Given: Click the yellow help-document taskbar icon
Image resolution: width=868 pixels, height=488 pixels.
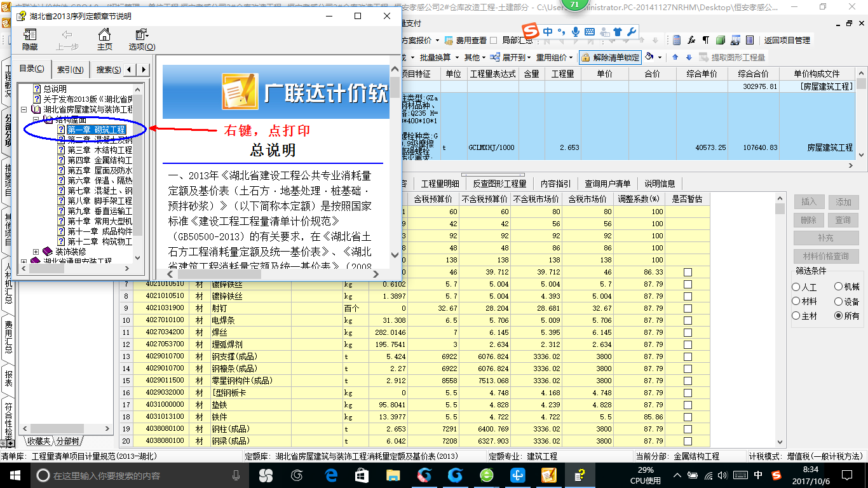Looking at the screenshot, I should point(578,475).
